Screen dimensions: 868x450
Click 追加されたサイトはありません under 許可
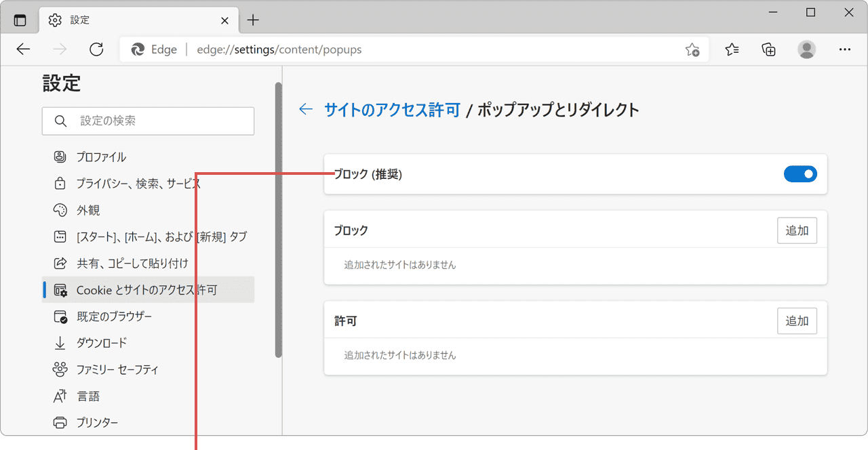click(400, 355)
